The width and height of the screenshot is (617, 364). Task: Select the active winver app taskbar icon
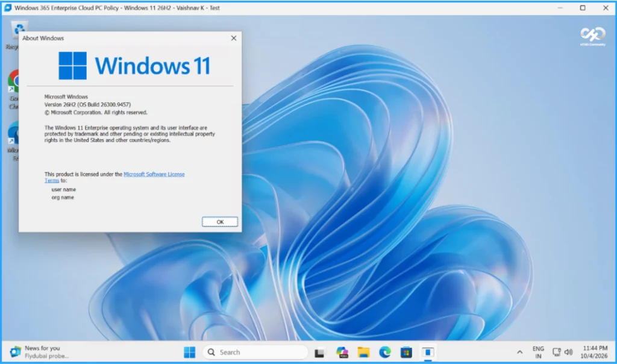click(428, 352)
